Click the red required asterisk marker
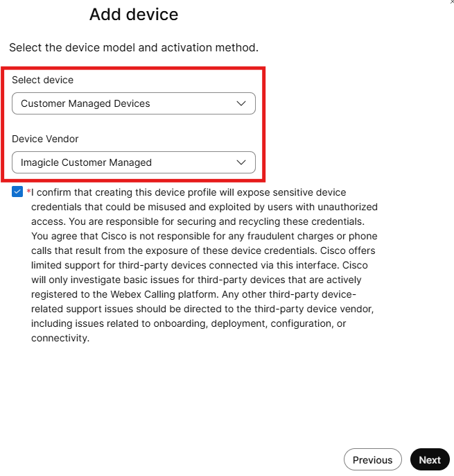 coord(28,192)
